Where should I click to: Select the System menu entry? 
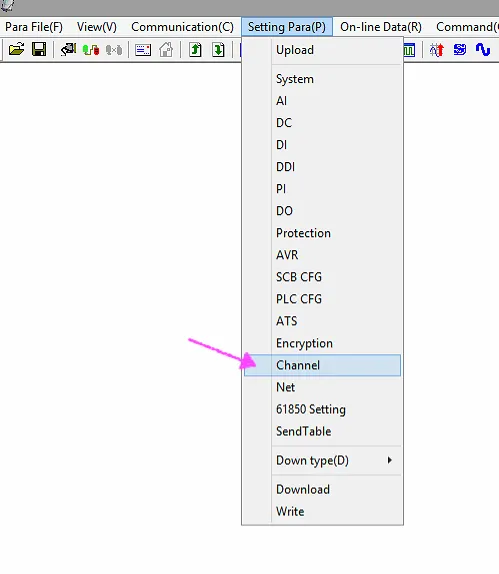tap(322, 79)
